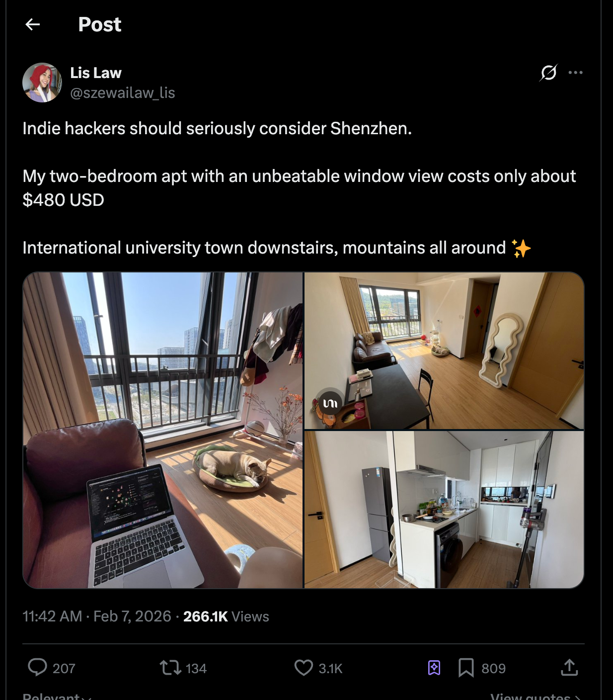The image size is (613, 700).
Task: Open the laptop and dog balcony photo
Action: [163, 430]
